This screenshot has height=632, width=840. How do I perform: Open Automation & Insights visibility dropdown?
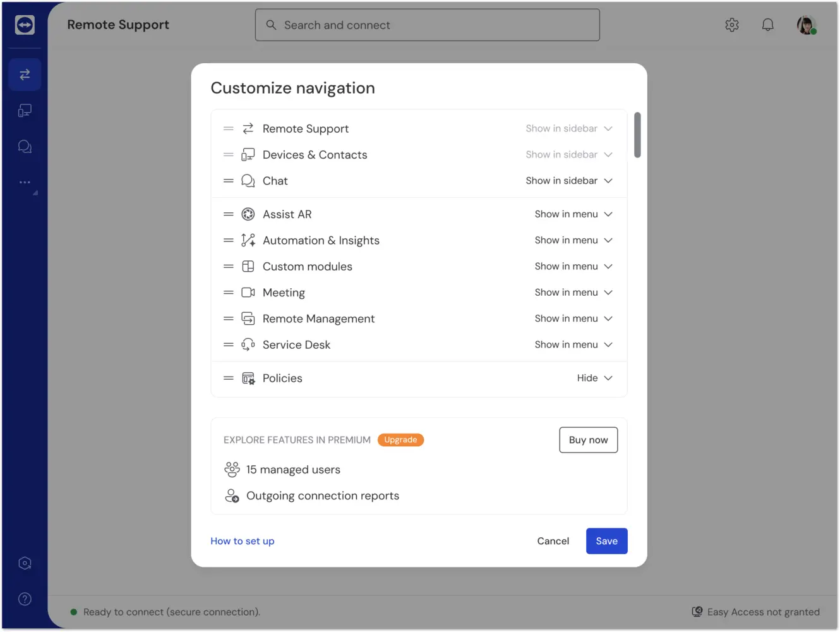tap(573, 240)
